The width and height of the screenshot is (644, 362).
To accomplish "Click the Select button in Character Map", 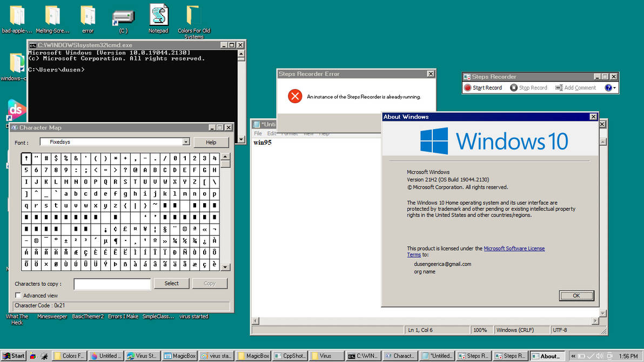I will point(171,284).
